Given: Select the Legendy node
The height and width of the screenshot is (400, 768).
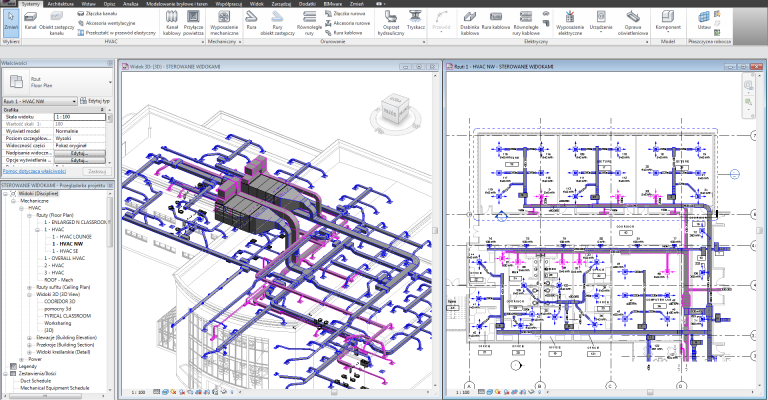Looking at the screenshot, I should point(27,366).
